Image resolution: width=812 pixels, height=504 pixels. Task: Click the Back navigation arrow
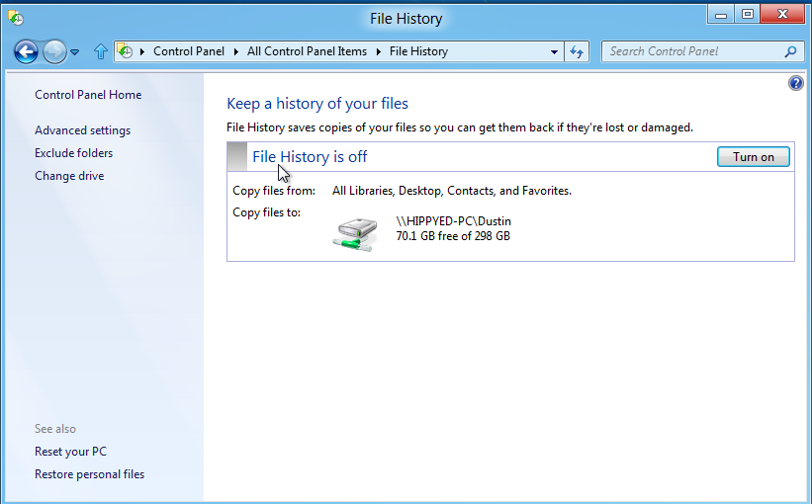click(x=27, y=51)
